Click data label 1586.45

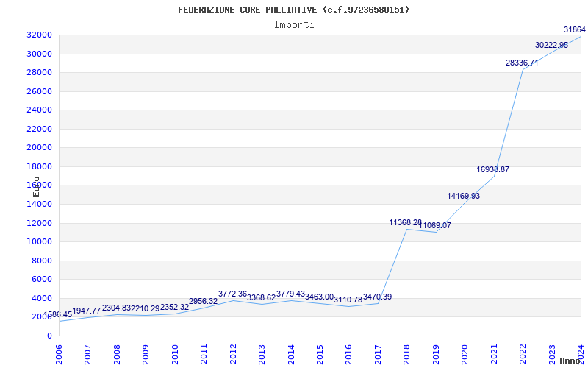tap(58, 315)
